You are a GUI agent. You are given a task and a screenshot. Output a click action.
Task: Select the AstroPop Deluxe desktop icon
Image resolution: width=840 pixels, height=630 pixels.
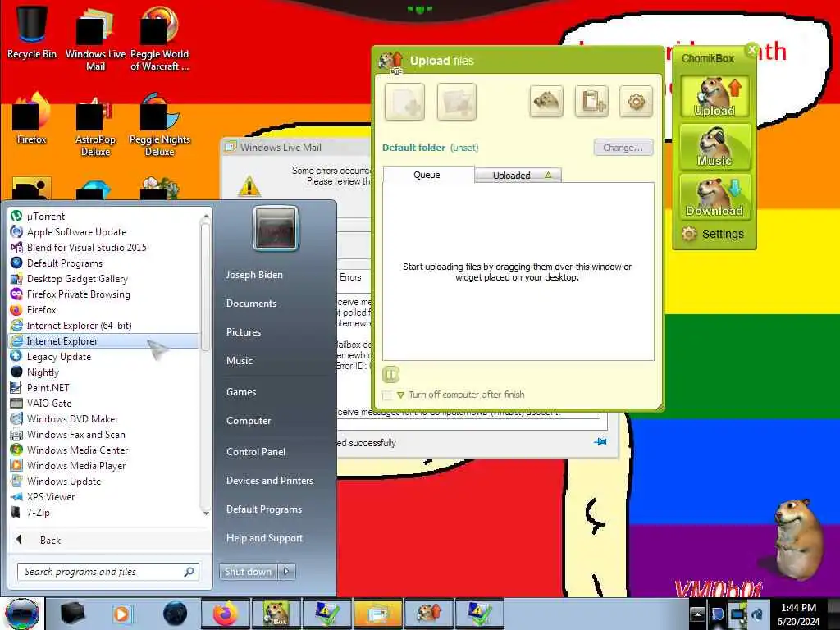pos(95,126)
